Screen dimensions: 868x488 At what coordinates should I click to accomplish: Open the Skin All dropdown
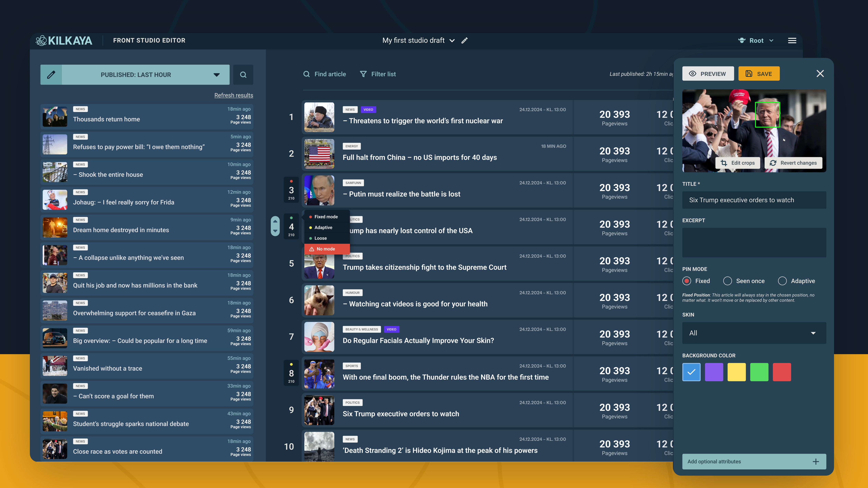(x=754, y=333)
